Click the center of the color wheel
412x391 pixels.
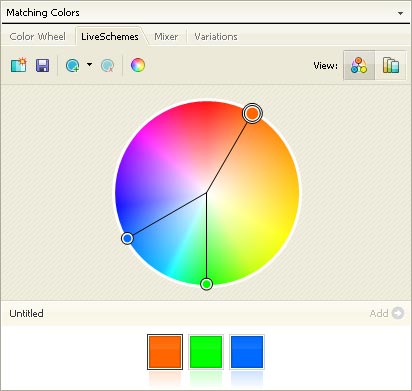coord(206,193)
